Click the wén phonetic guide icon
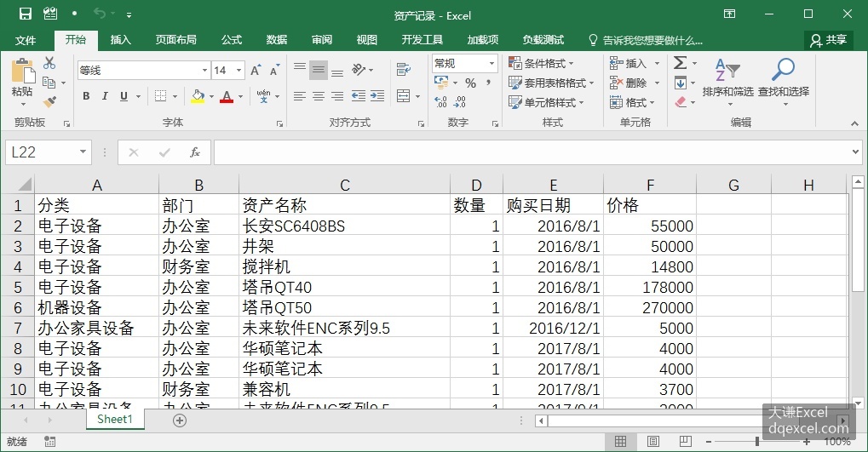Viewport: 868px width, 452px height. point(263,96)
